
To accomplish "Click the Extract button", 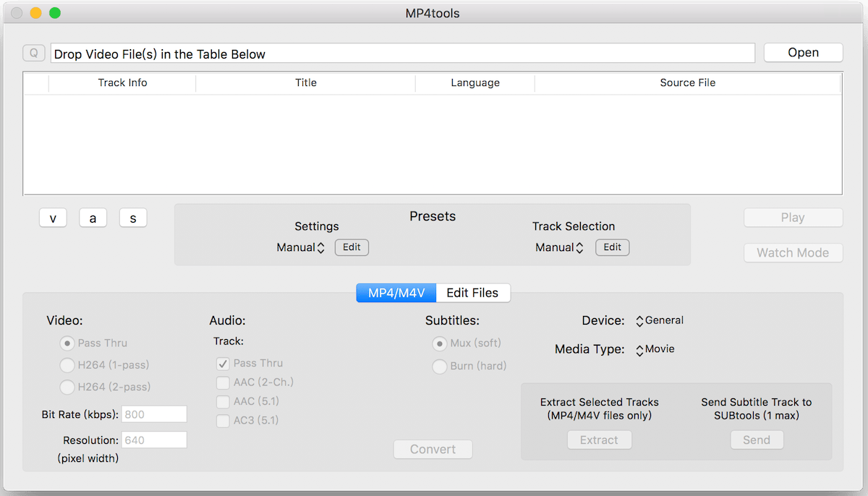I will pos(599,440).
